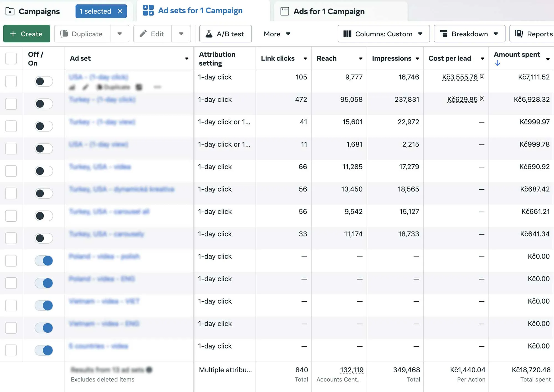Click the Multiple attribu... summary cell
The height and width of the screenshot is (392, 554).
pos(225,370)
